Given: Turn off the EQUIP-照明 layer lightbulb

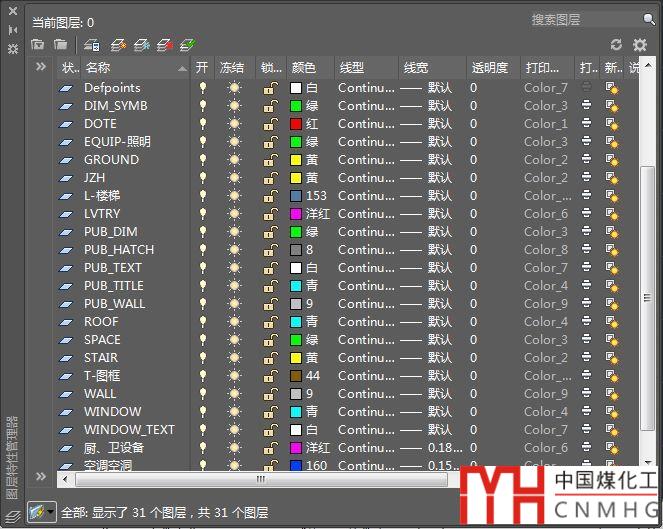Looking at the screenshot, I should coord(203,142).
